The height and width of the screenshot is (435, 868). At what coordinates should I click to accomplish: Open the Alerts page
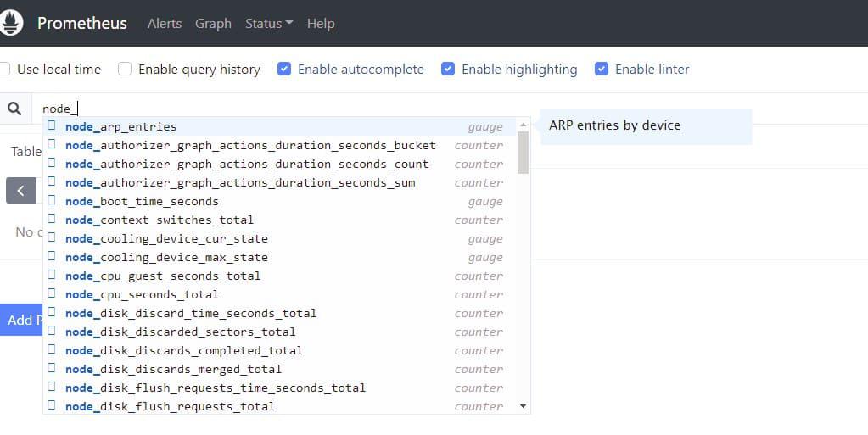165,24
